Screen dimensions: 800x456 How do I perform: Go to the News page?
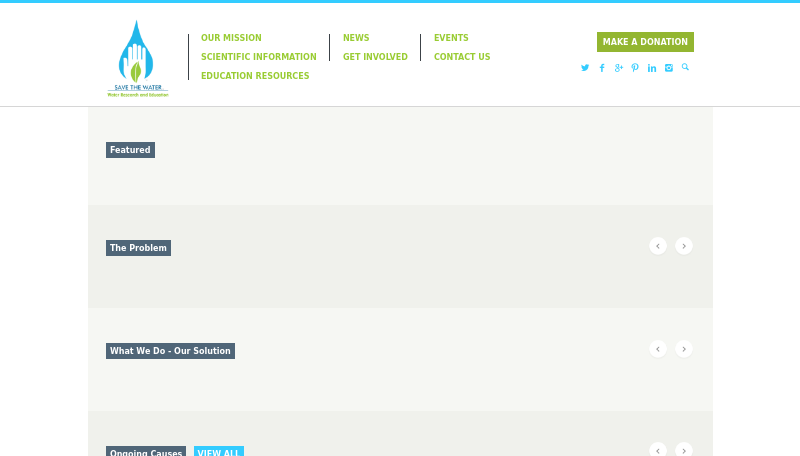point(356,38)
